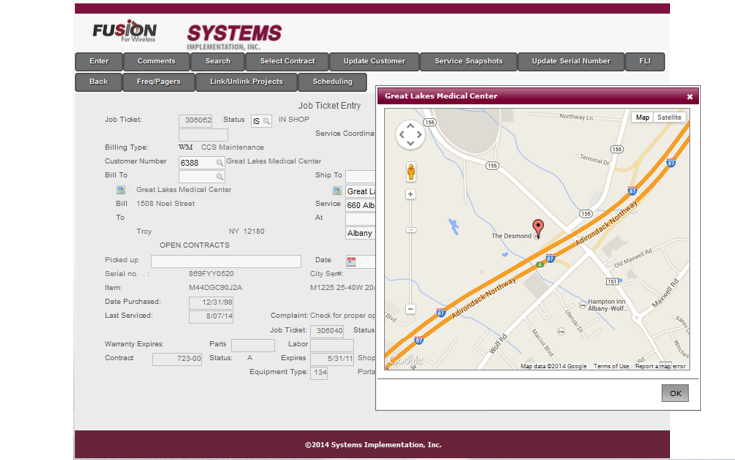Click the red location pin on the map
The image size is (735, 460).
click(x=539, y=228)
